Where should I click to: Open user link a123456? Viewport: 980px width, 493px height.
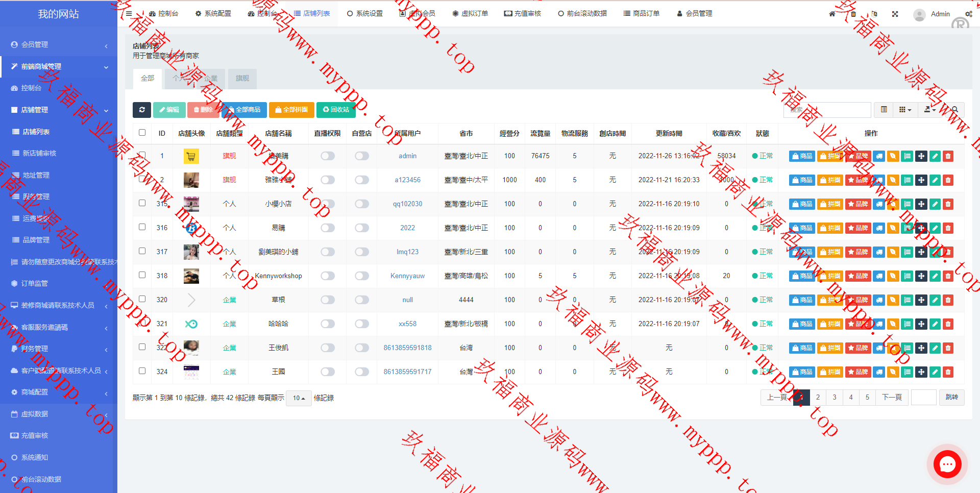pos(407,180)
